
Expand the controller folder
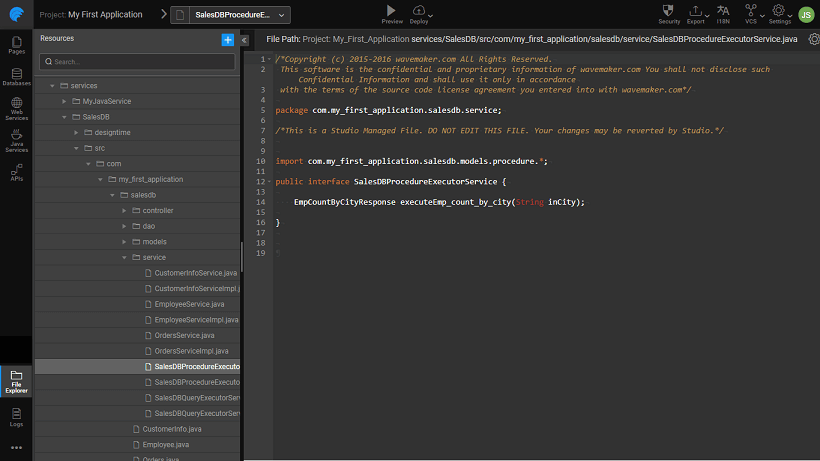pyautogui.click(x=124, y=210)
